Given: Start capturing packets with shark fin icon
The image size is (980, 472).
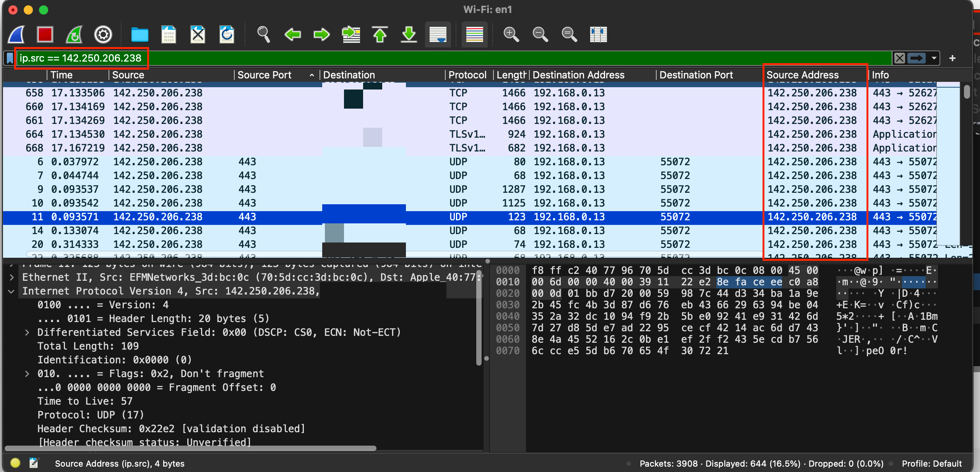Looking at the screenshot, I should pos(17,35).
